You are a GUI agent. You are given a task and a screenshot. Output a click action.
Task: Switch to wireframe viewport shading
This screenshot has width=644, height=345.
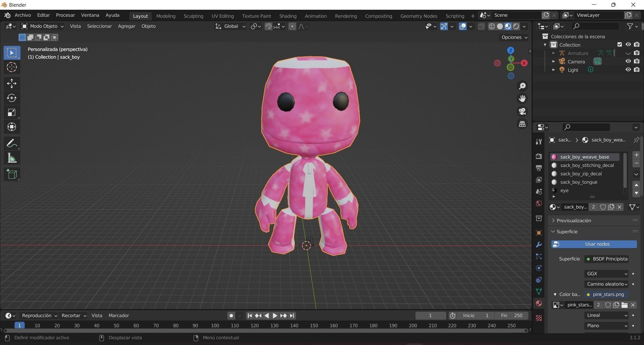tap(492, 26)
